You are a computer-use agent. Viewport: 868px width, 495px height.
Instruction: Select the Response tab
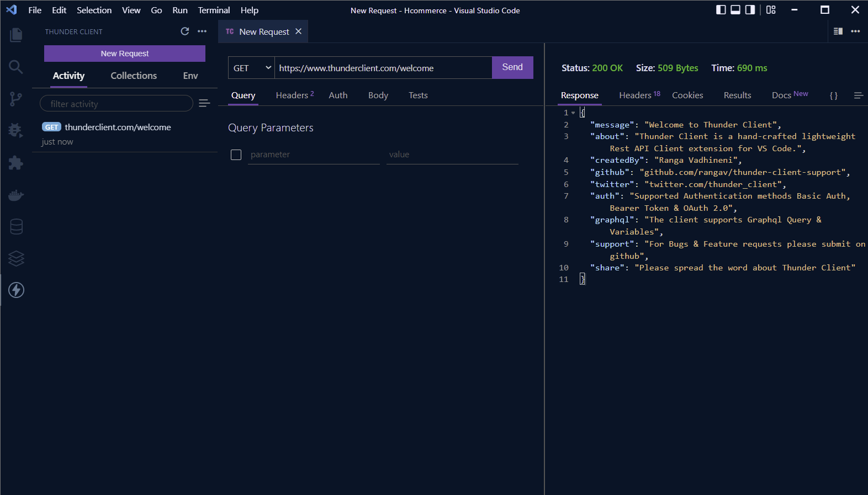[x=580, y=95]
